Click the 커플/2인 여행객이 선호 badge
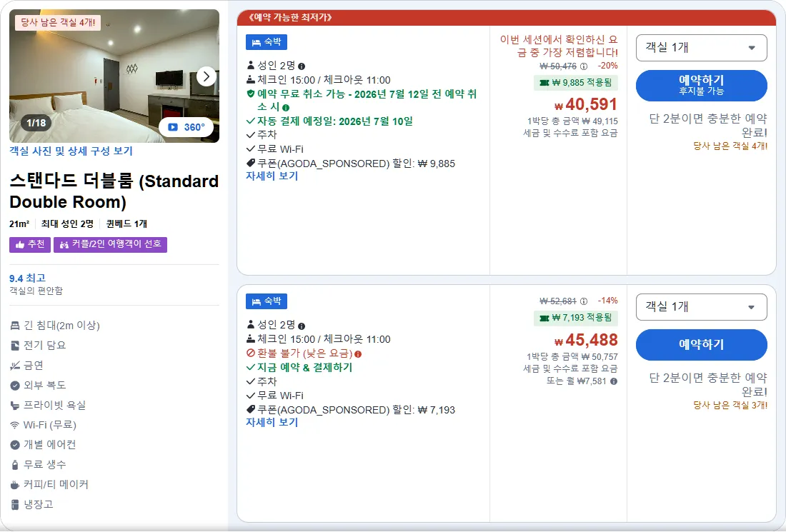The height and width of the screenshot is (532, 786). (x=110, y=244)
